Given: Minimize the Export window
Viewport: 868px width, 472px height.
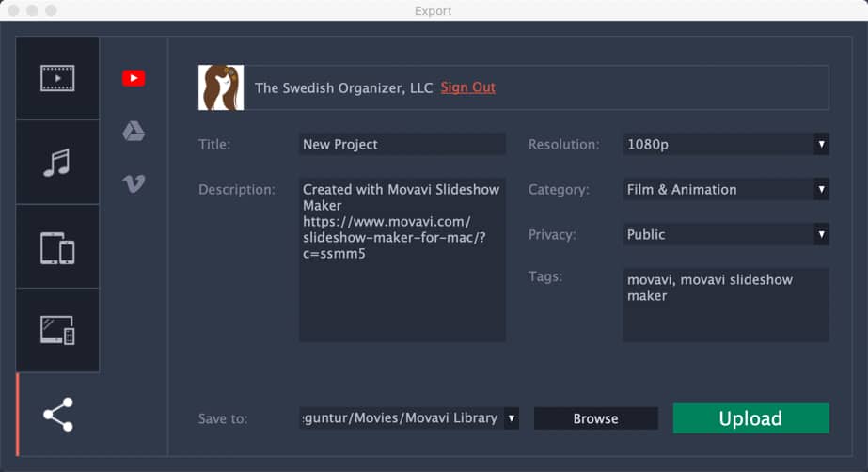Looking at the screenshot, I should tap(32, 10).
